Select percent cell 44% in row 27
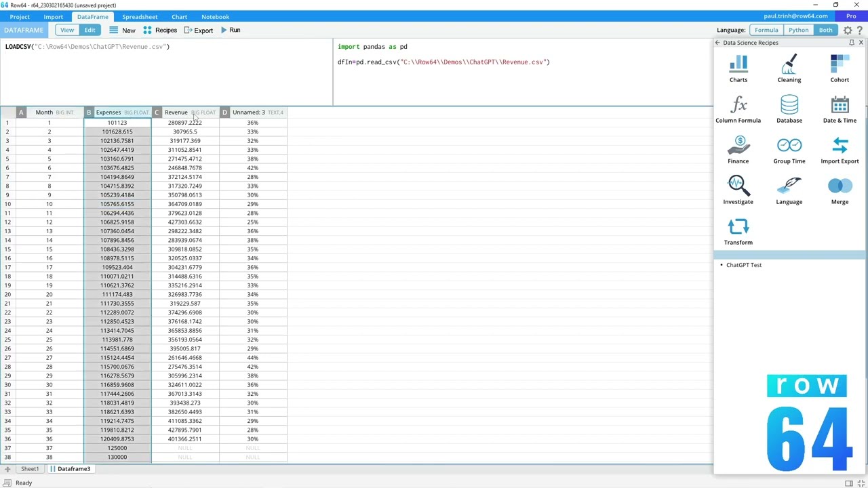The image size is (868, 488). (x=253, y=358)
